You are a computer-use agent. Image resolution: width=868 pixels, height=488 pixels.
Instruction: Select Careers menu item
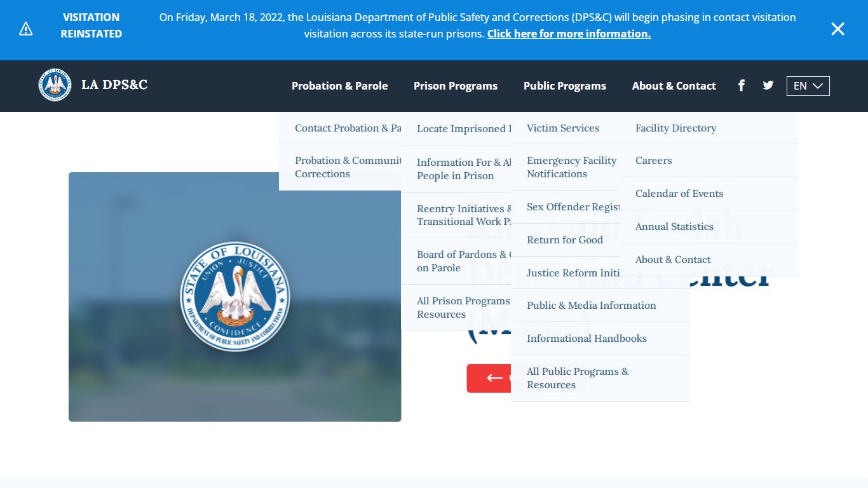click(709, 160)
